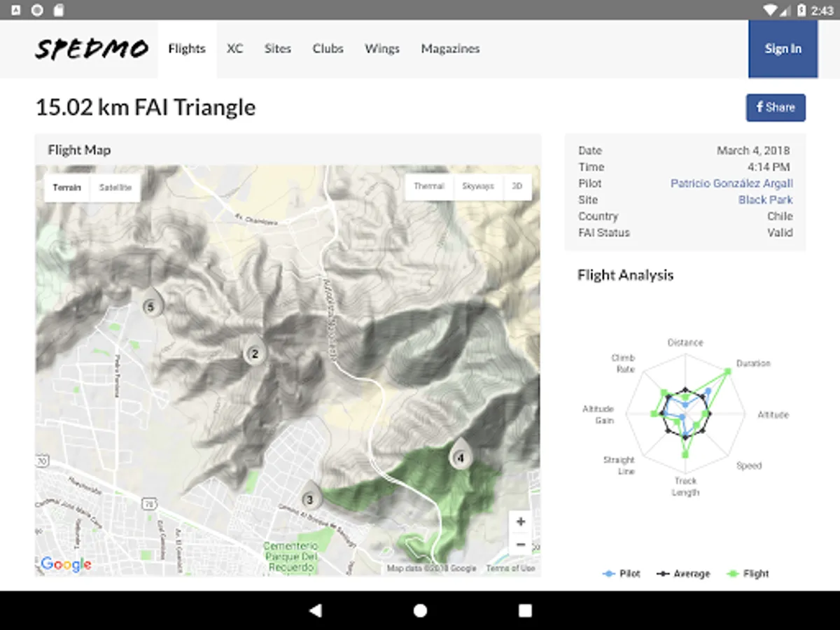Click the Straight Line chart label

point(619,465)
